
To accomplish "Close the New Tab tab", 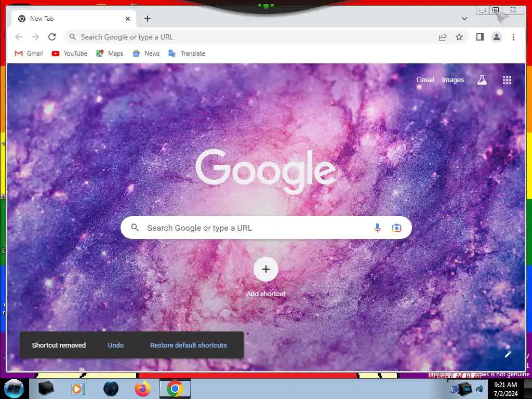I will [128, 19].
